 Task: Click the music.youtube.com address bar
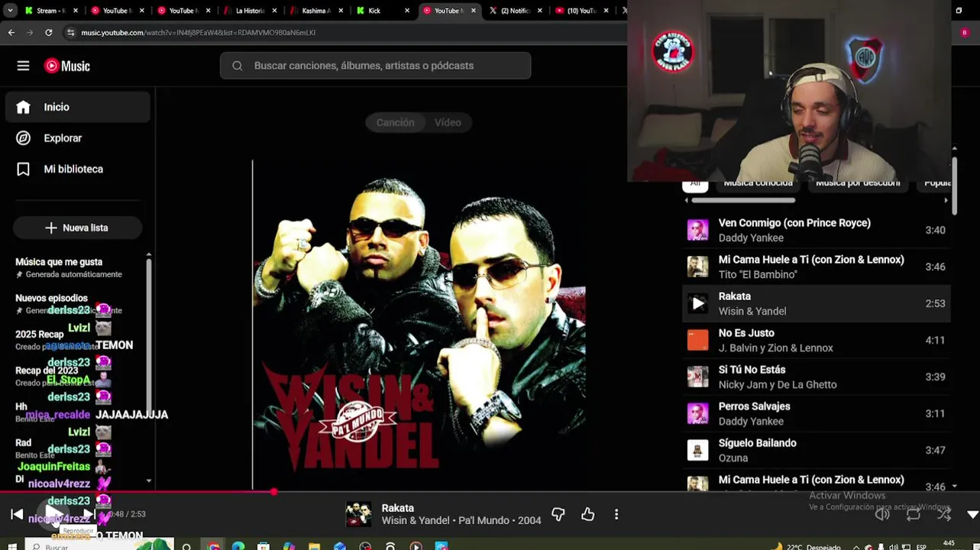197,33
